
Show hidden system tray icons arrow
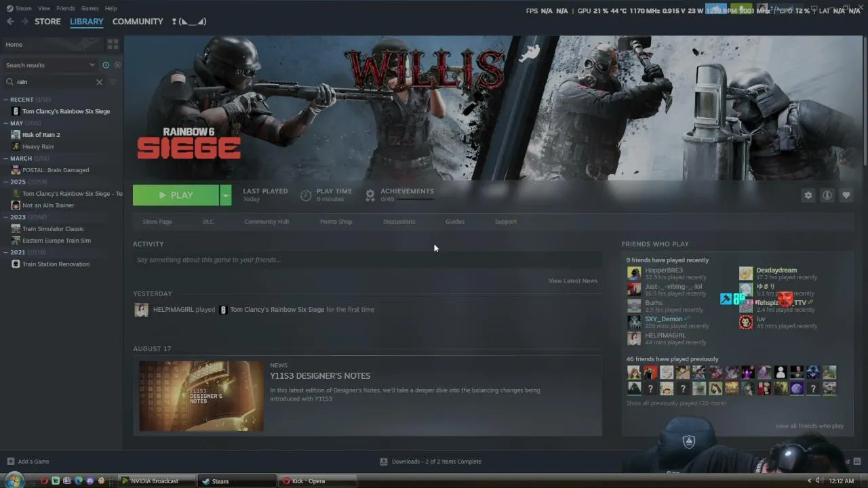[809, 481]
